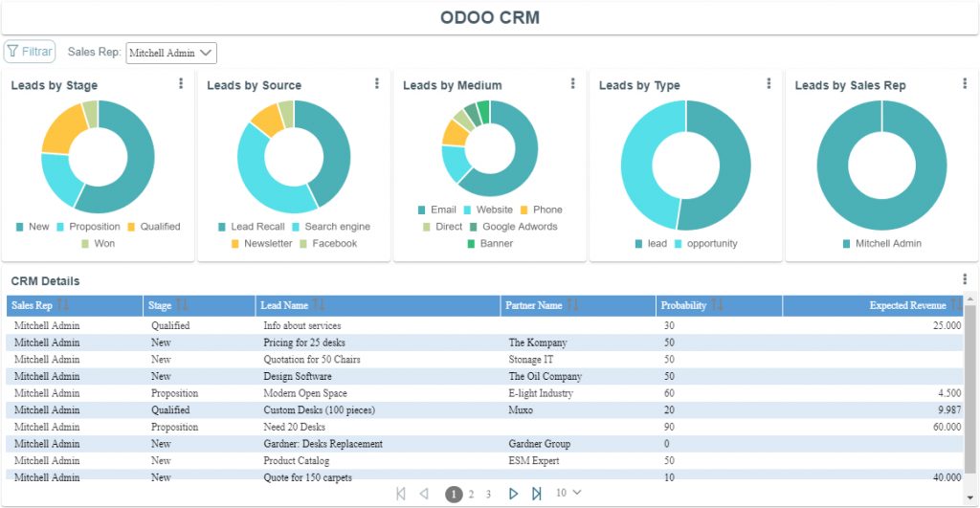Click the '9.987' expected revenue value
The width and height of the screenshot is (980, 508).
point(949,409)
